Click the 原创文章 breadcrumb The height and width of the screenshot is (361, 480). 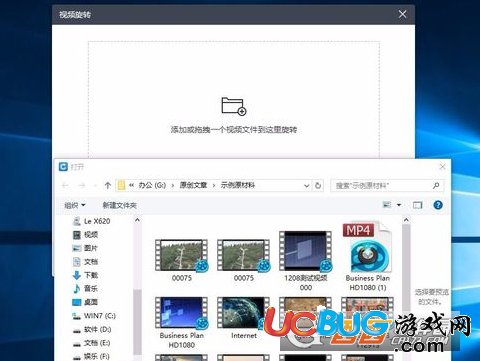click(193, 185)
